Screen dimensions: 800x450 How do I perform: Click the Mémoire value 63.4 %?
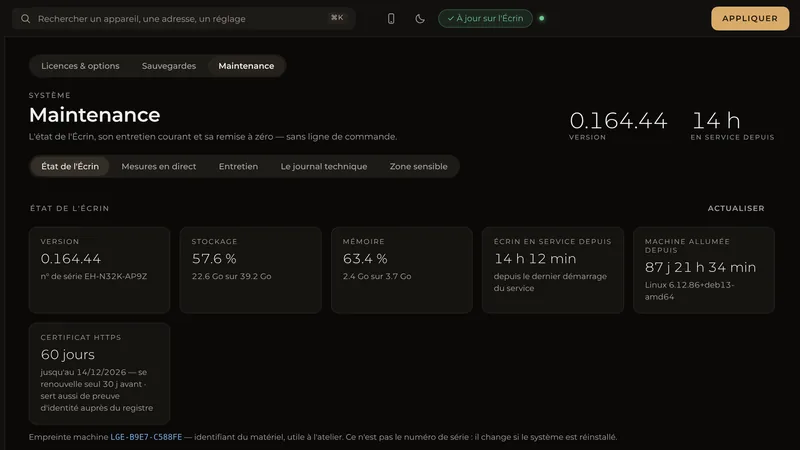coord(365,259)
